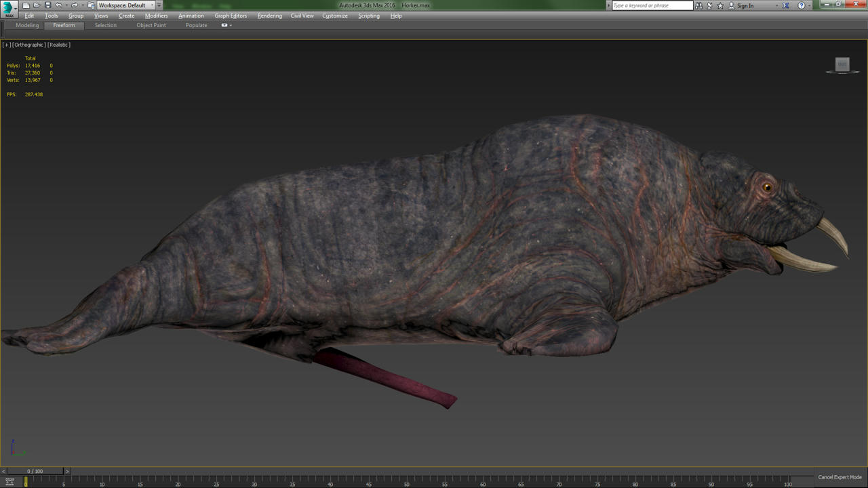Screen dimensions: 868x488
Task: Click frame 50 on the timeline track
Action: [x=406, y=481]
